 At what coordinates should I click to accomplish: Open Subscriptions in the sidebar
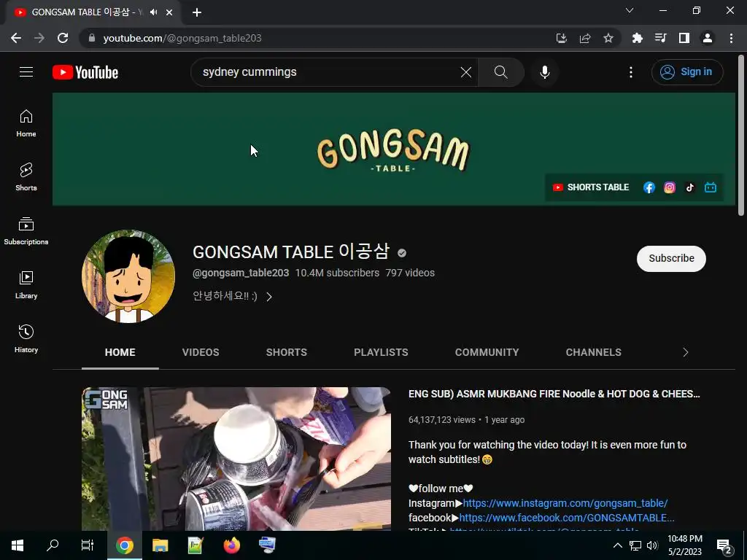pos(26,231)
